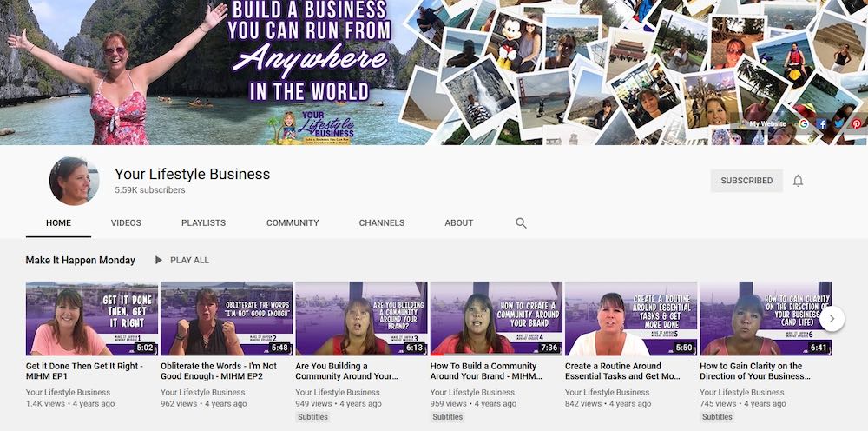
Task: Open the My Website banner link
Action: coord(767,124)
